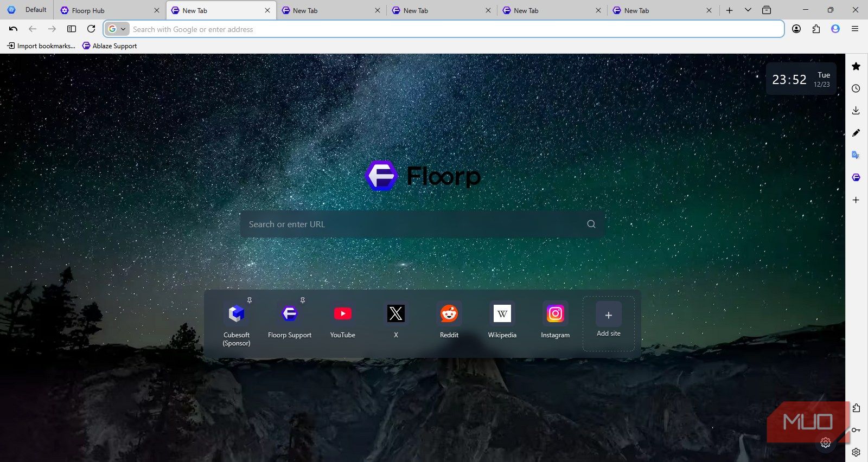Click the Add site button
The image size is (868, 462).
[609, 323]
